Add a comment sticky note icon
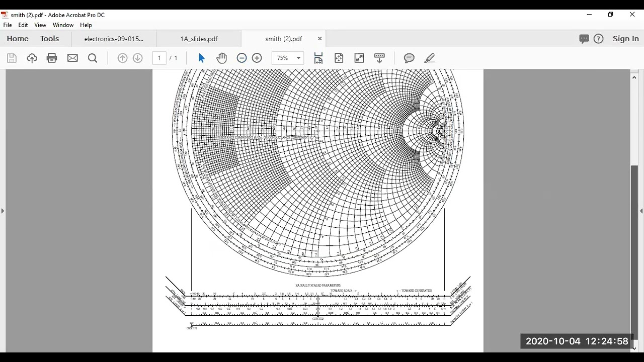The width and height of the screenshot is (644, 362). pyautogui.click(x=409, y=58)
